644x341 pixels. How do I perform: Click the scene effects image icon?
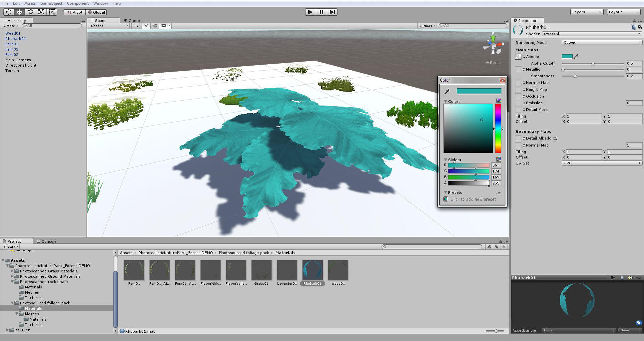tap(163, 26)
